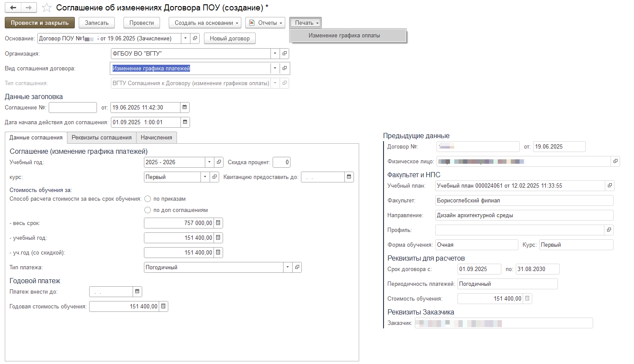Expand the Учебный год dropdown
634x364 pixels.
click(x=209, y=162)
